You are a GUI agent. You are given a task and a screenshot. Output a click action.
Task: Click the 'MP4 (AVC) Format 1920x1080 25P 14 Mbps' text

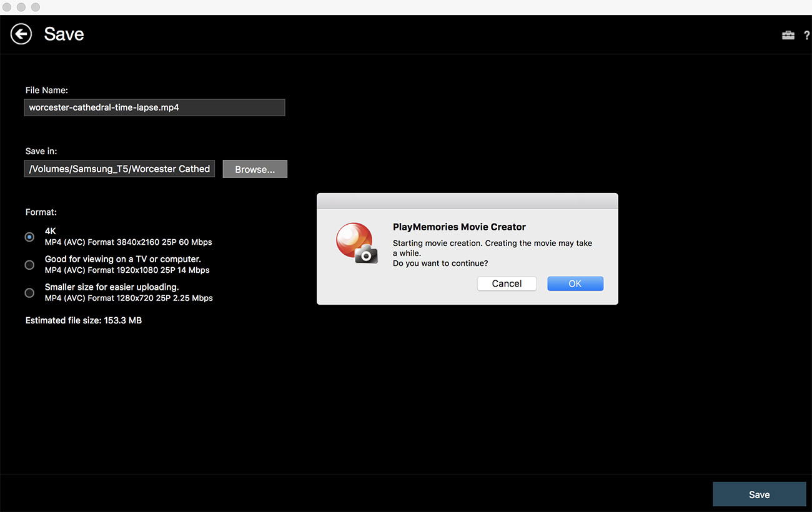127,270
